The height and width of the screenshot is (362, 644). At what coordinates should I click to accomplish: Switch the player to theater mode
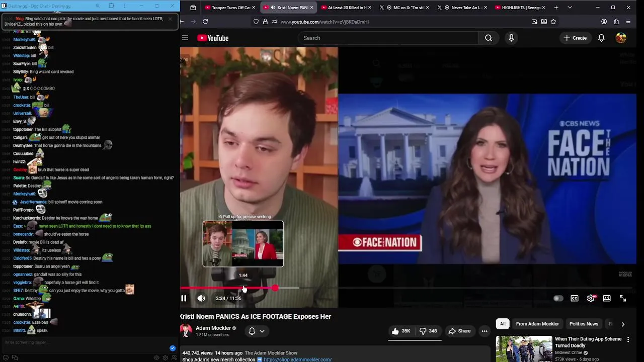(x=607, y=298)
